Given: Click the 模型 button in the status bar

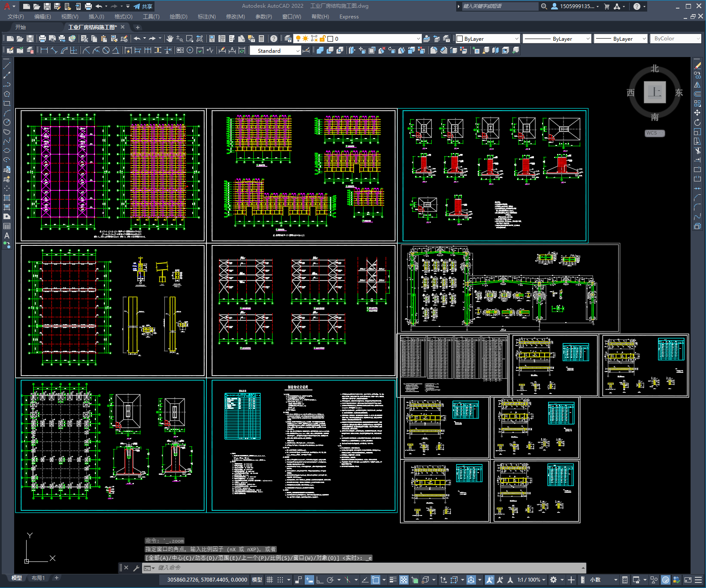Looking at the screenshot, I should 257,580.
